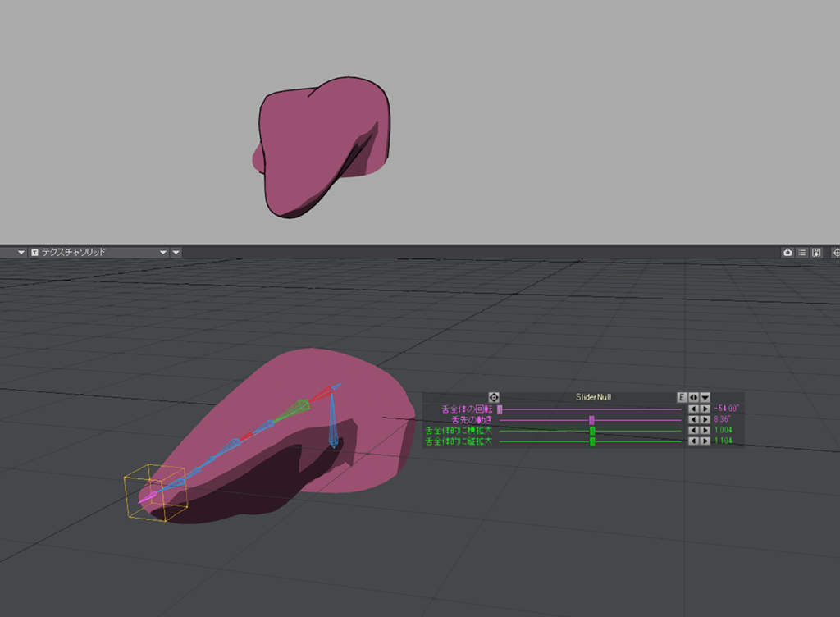This screenshot has width=840, height=617.
Task: Click the 舌先の動き slider handle
Action: pyautogui.click(x=591, y=420)
